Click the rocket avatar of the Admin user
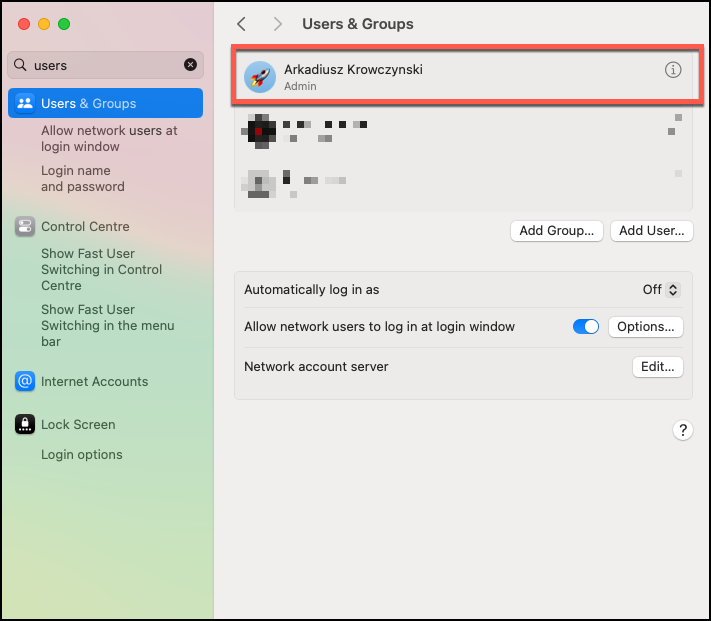The width and height of the screenshot is (711, 621). click(x=260, y=77)
